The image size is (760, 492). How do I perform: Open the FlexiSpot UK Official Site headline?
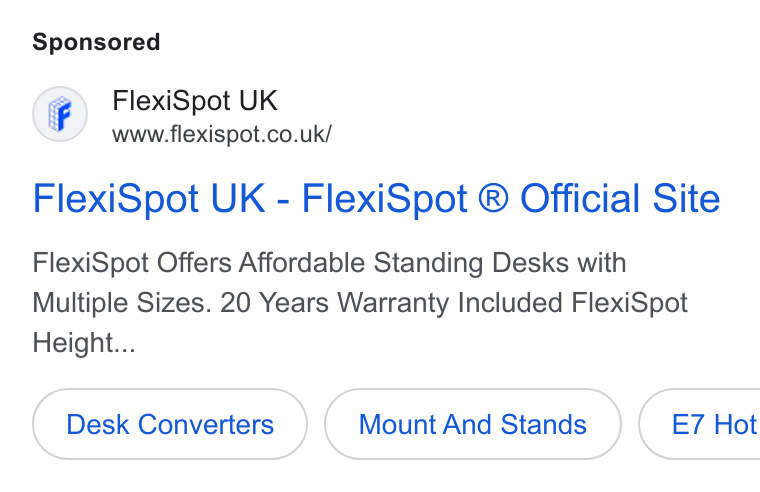coord(376,198)
